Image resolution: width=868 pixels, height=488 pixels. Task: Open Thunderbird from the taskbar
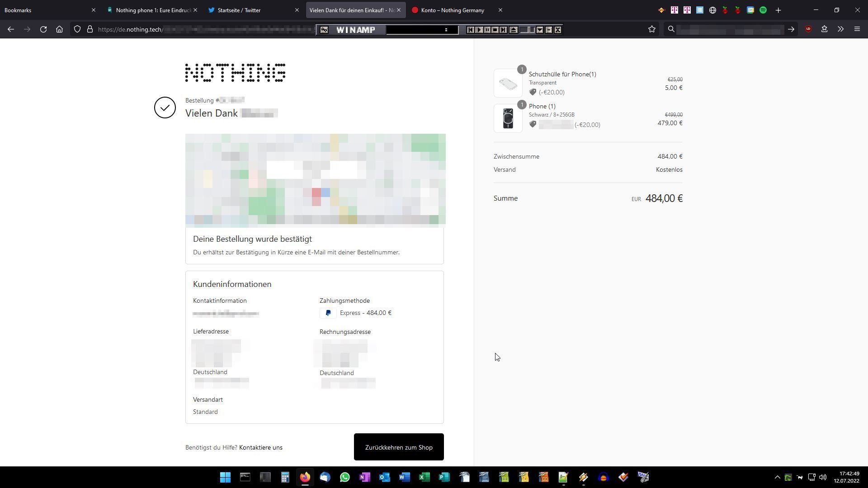pos(325,477)
